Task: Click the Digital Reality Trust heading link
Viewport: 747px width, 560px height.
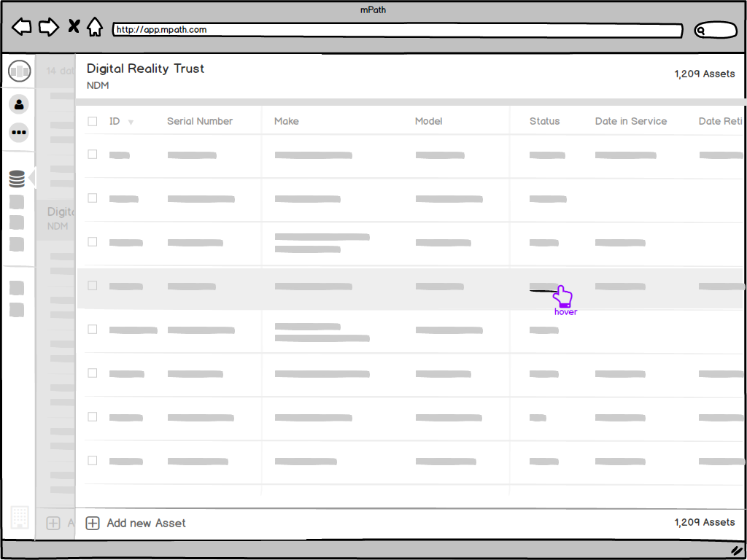Action: [144, 69]
